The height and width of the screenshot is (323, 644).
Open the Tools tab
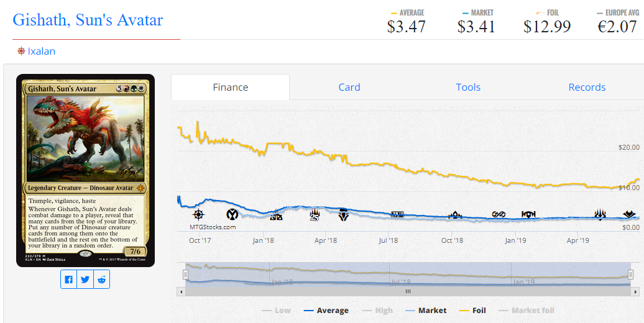coord(468,87)
